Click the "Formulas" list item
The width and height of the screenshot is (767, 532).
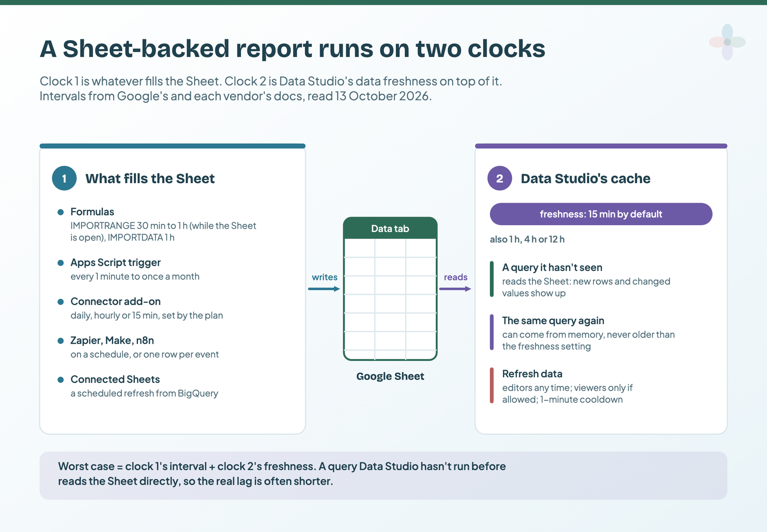[92, 212]
